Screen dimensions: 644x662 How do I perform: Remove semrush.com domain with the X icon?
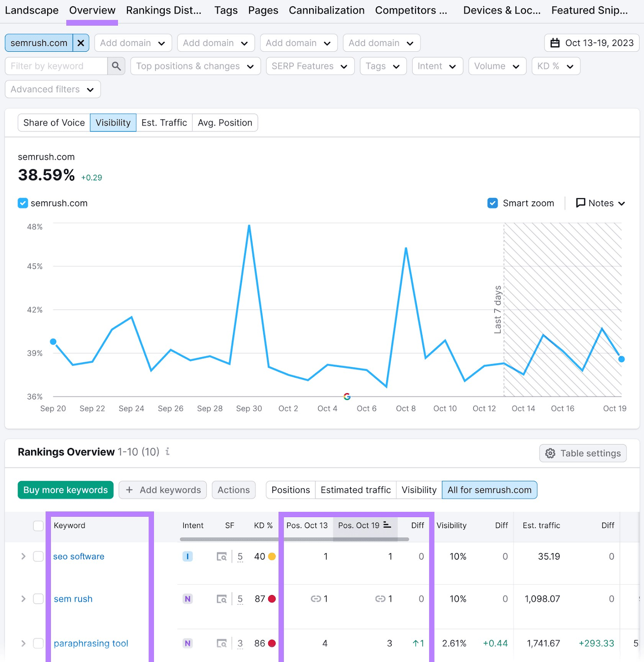81,43
